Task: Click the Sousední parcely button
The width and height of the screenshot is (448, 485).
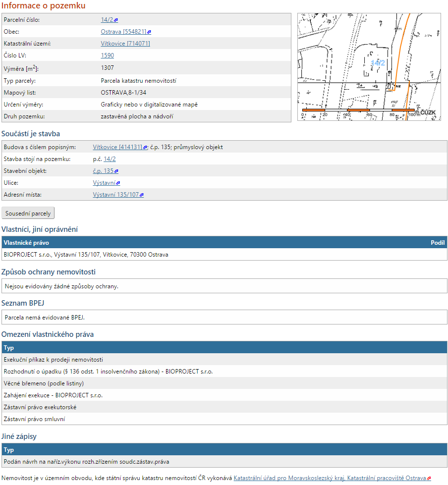Action: tap(28, 213)
